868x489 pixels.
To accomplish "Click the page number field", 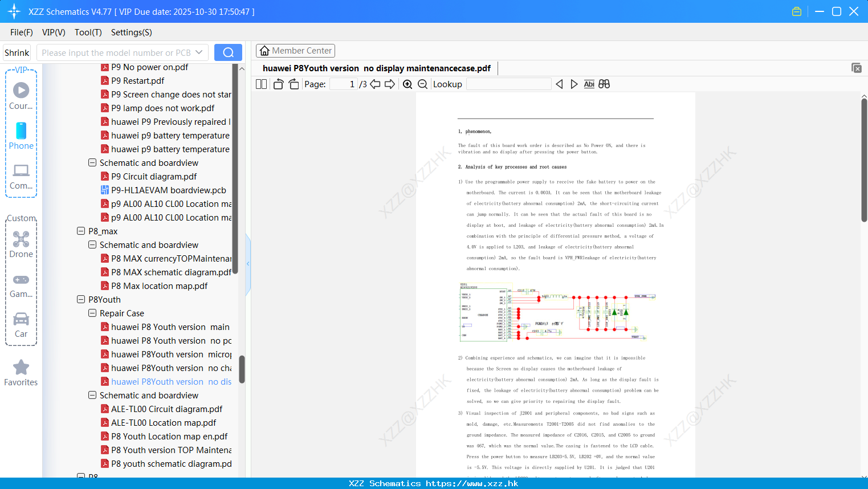I will [344, 84].
